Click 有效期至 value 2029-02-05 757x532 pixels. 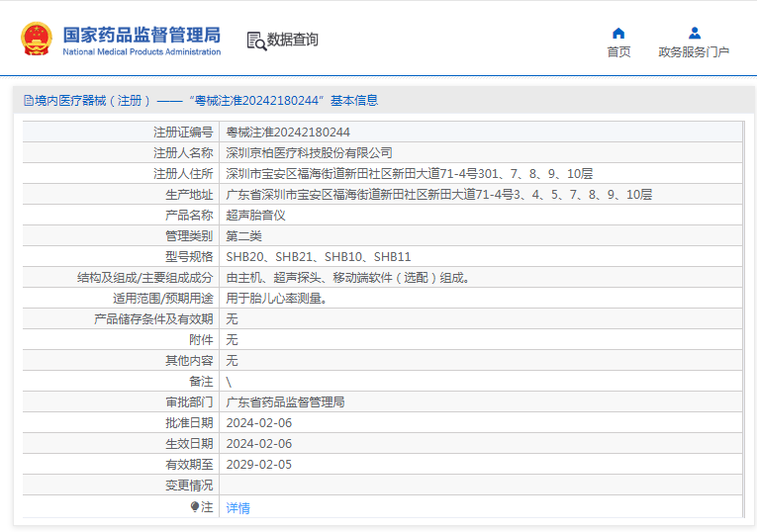(x=259, y=465)
